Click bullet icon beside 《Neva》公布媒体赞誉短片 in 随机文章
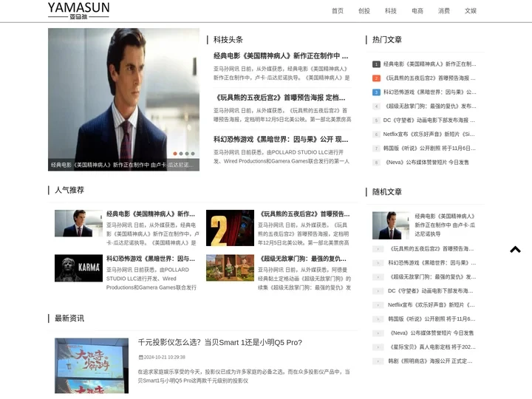 coord(378,333)
